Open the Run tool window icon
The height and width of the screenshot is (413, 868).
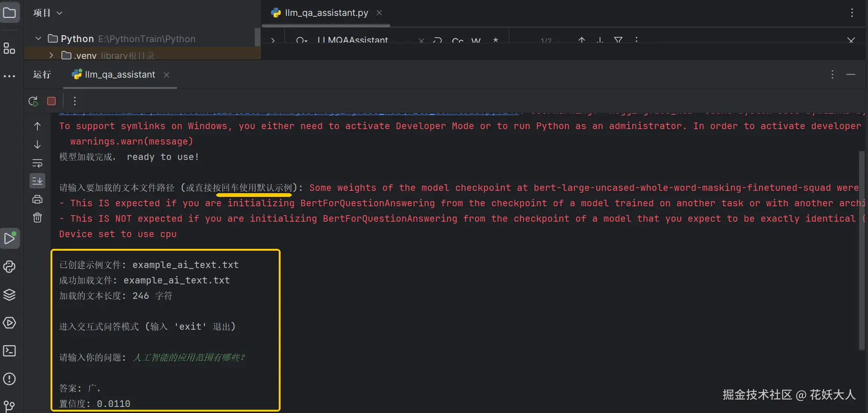coord(9,239)
